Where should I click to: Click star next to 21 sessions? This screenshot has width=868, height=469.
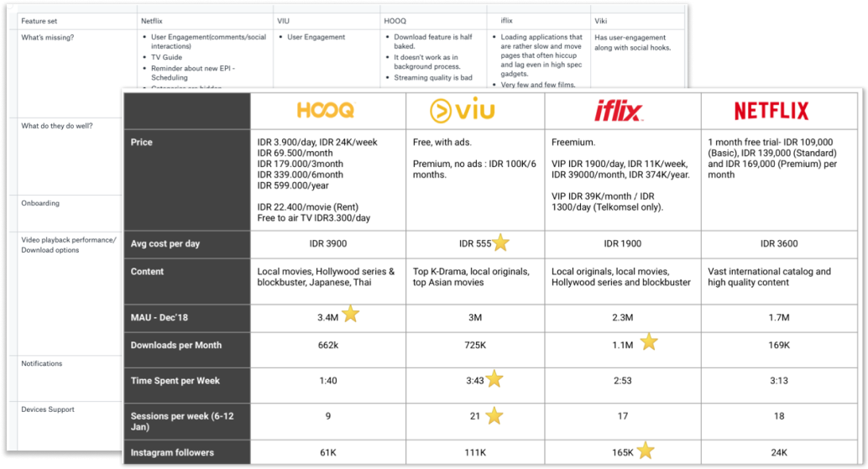coord(494,415)
